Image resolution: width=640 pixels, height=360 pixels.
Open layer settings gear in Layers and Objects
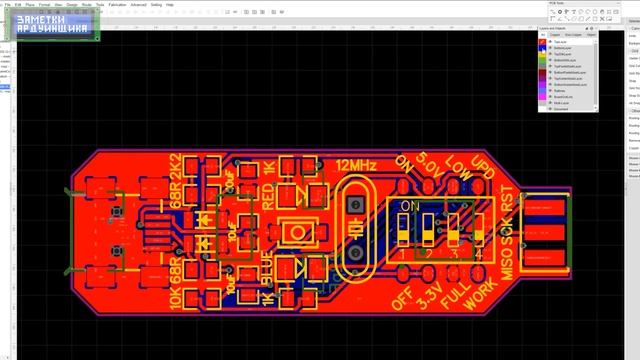pos(591,29)
